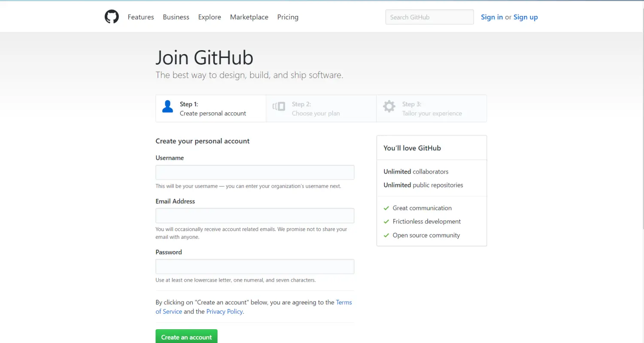Click the 'This will be your username' hint

pyautogui.click(x=248, y=186)
